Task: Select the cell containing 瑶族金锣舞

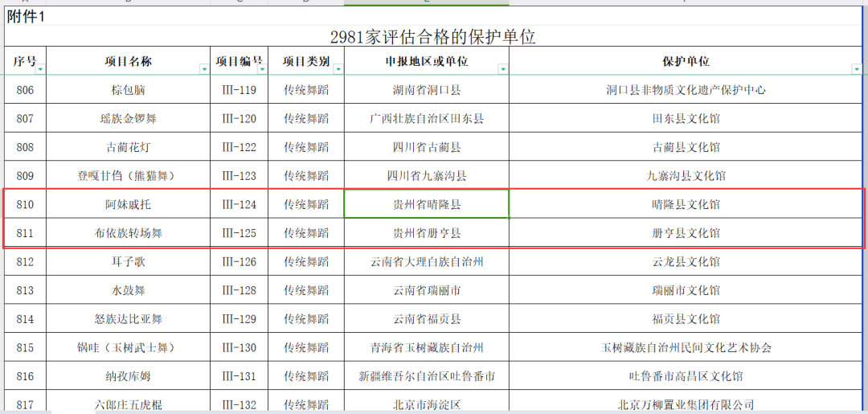Action: tap(128, 119)
